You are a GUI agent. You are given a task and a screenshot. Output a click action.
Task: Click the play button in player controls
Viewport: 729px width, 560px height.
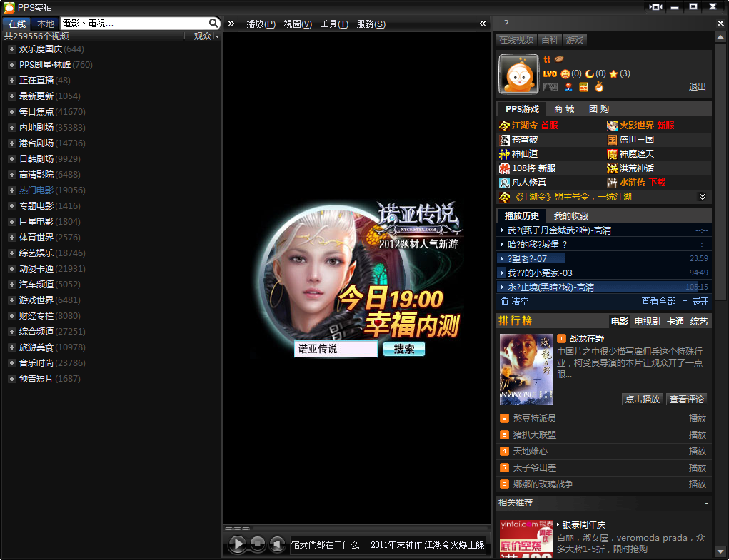point(238,544)
